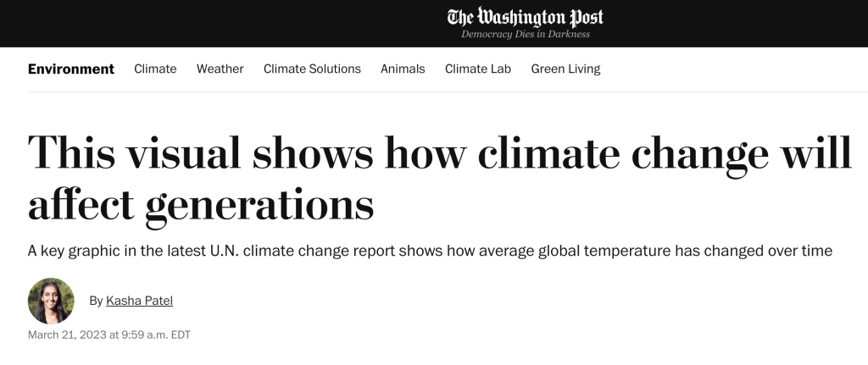
Task: Click the word 'generations' in the headline
Action: coord(259,204)
